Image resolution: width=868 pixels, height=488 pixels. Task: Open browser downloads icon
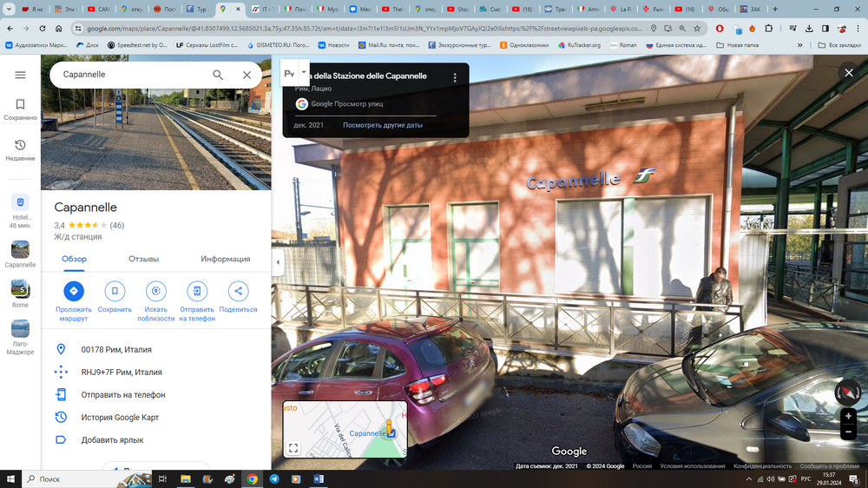(809, 29)
